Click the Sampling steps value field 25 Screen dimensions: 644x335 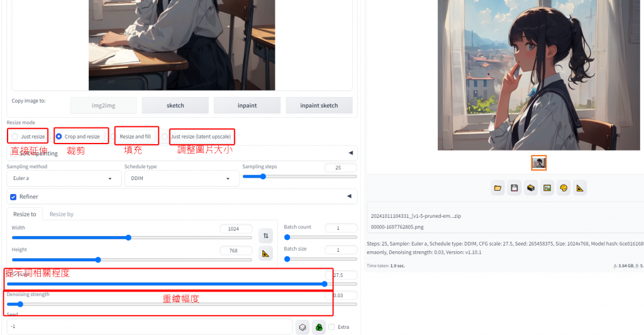pyautogui.click(x=340, y=167)
